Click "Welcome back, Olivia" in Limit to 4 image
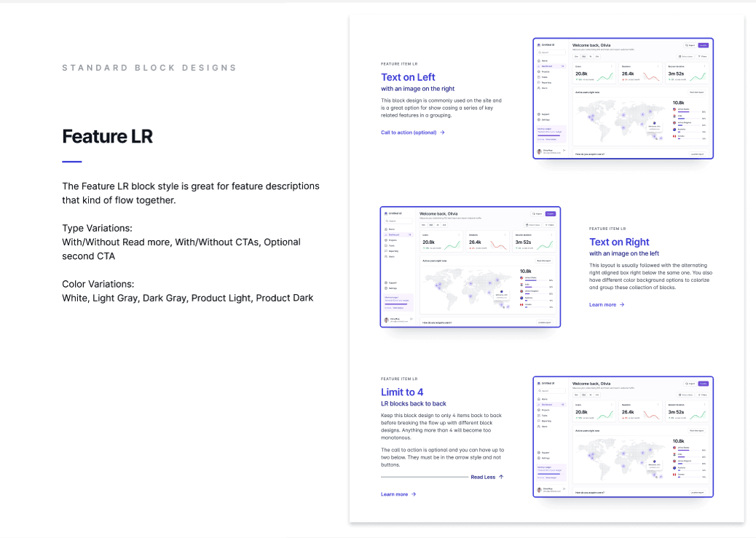756x538 pixels. click(x=591, y=384)
